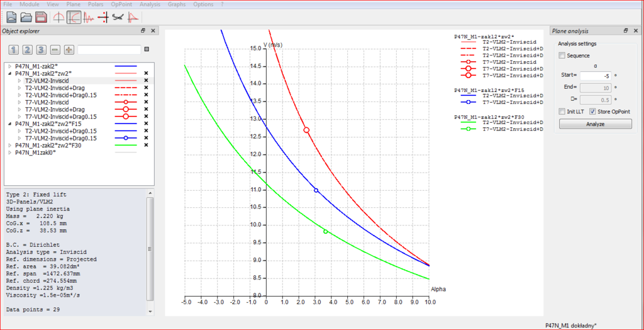
Task: Select the polar graph view icon
Action: coord(74,17)
